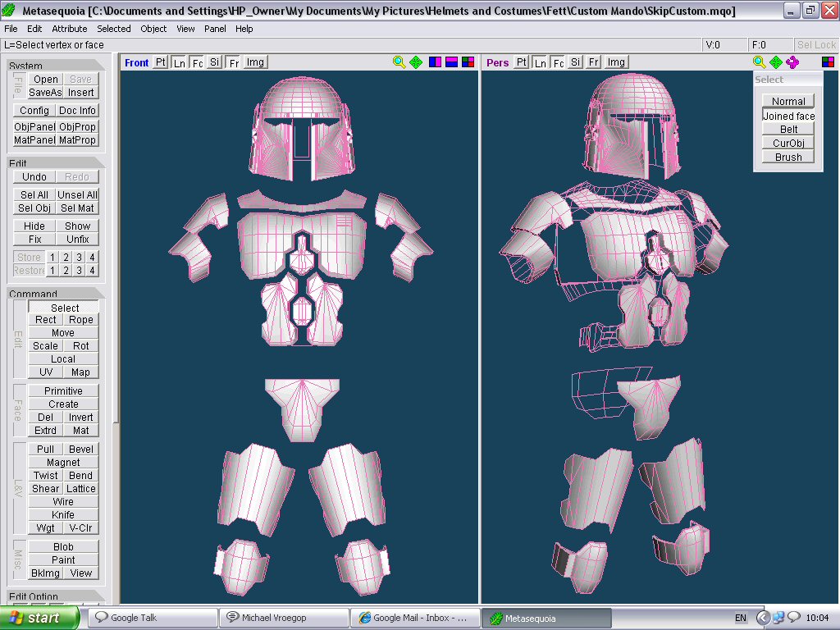
Task: Collapse the Edit panel header
Action: 56,163
